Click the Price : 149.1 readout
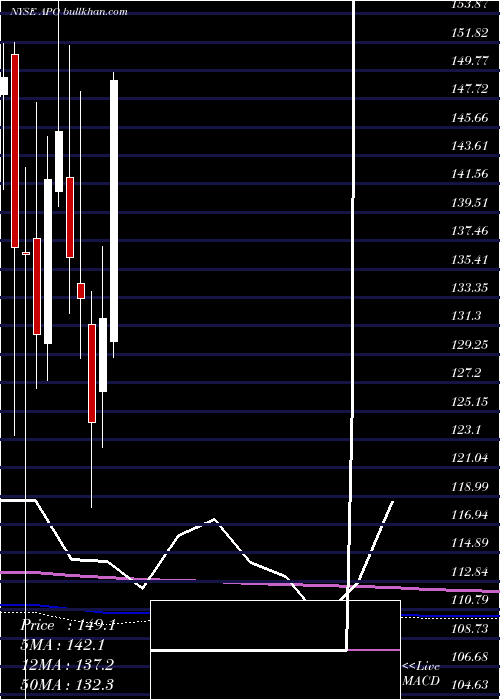 pyautogui.click(x=67, y=625)
